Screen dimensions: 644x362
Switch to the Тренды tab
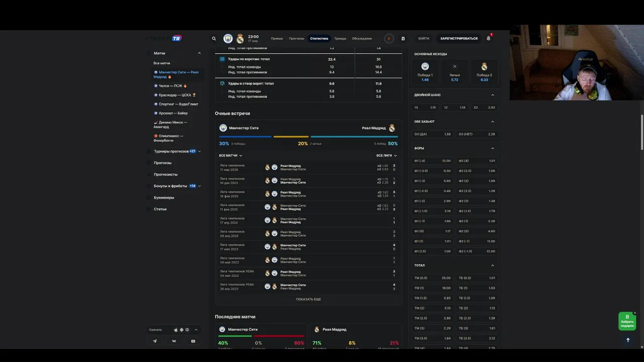[x=340, y=39]
